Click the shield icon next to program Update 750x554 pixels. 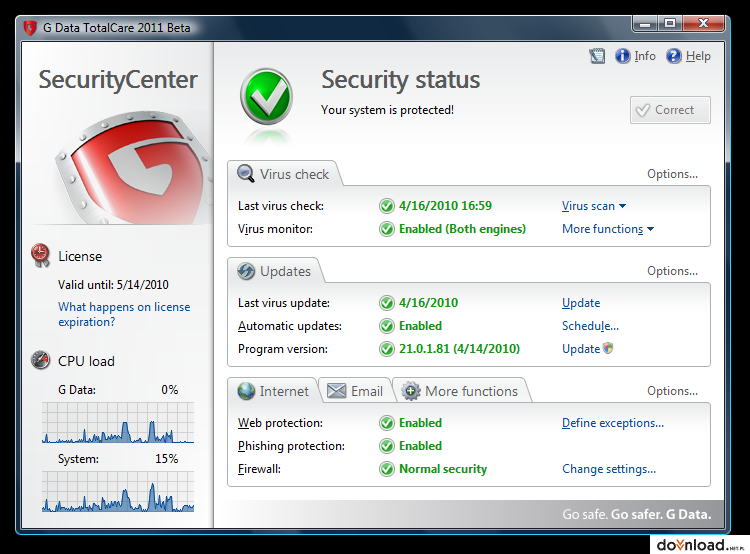click(608, 348)
